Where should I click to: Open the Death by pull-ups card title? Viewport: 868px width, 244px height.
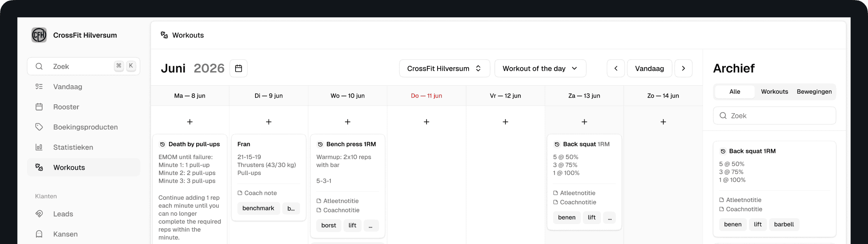pyautogui.click(x=194, y=144)
